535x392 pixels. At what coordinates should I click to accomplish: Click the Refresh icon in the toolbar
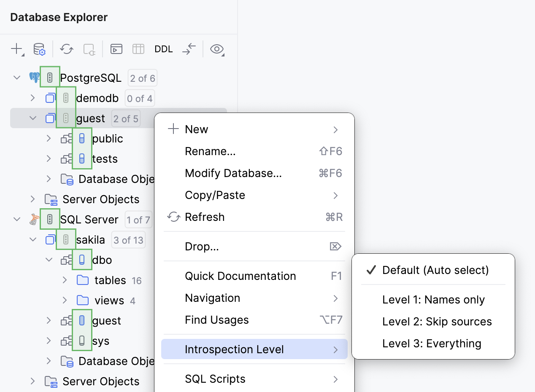coord(66,49)
